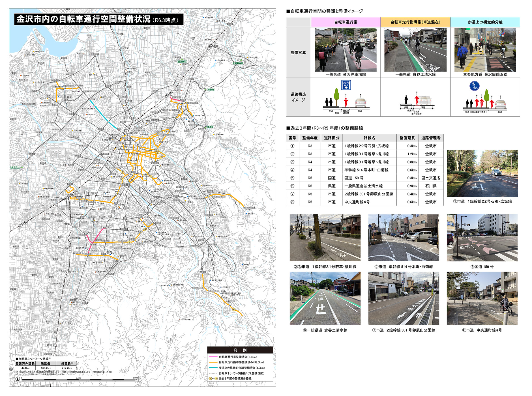Select map marker ⑤ on National Route 159
The image size is (532, 396).
click(157, 152)
